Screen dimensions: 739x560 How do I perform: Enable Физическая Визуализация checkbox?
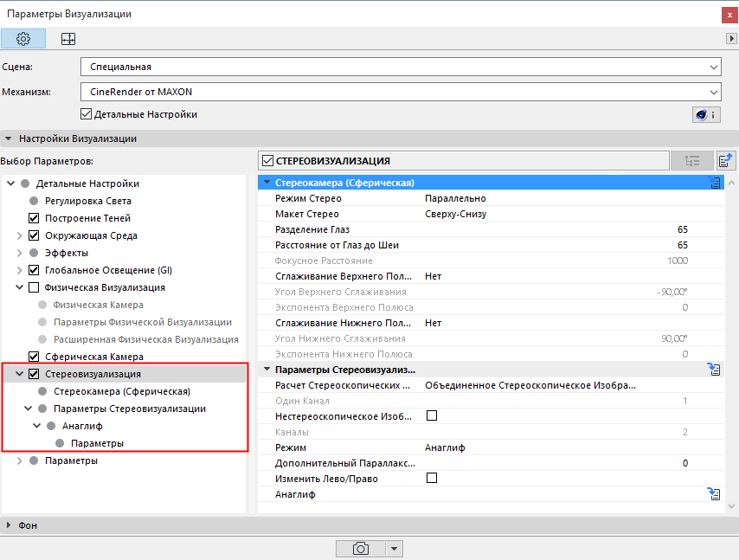point(34,287)
